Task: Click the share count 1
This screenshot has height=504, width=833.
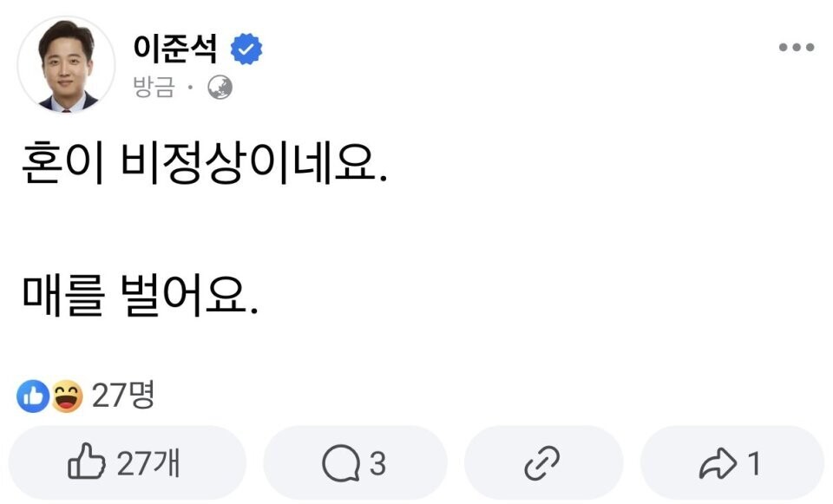Action: [754, 465]
